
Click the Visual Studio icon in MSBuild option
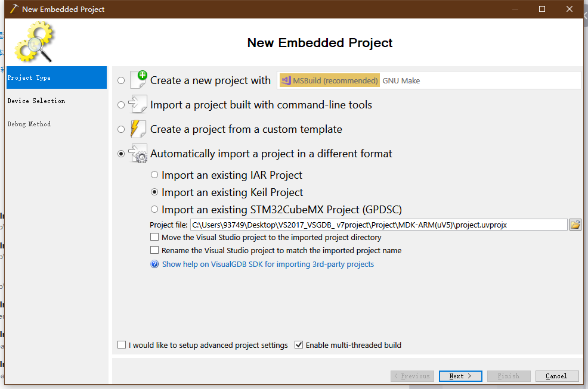click(286, 80)
